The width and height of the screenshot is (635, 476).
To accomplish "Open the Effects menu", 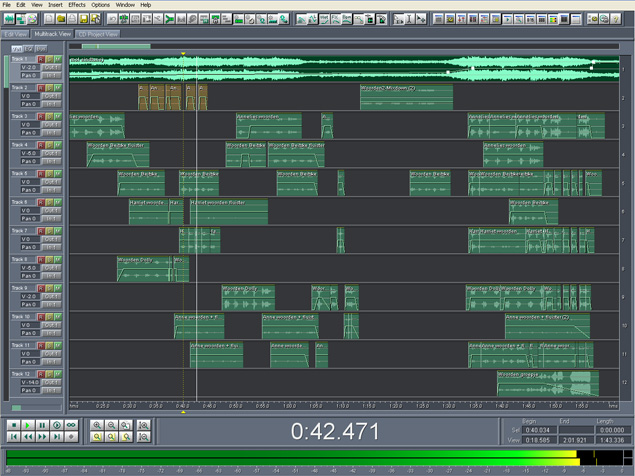I will pos(76,5).
